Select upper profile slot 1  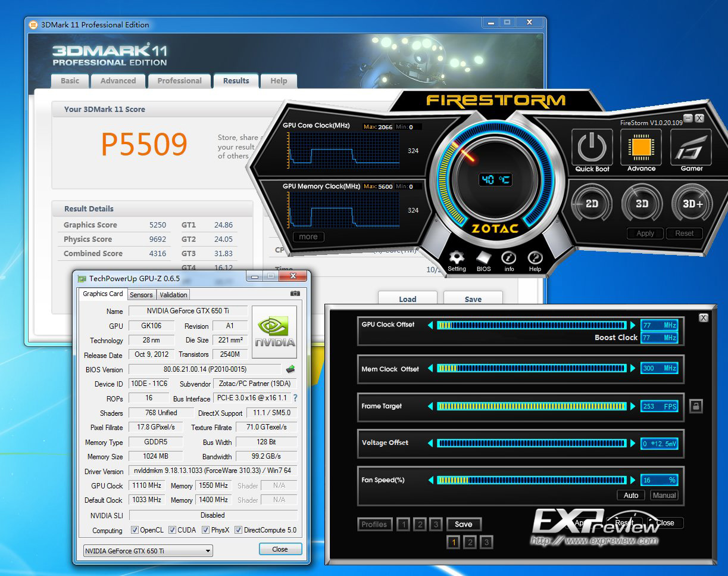pyautogui.click(x=404, y=524)
